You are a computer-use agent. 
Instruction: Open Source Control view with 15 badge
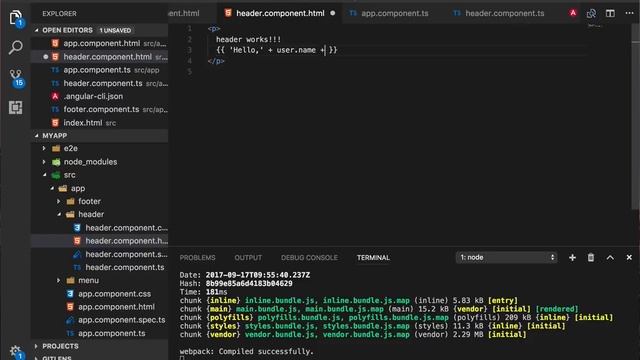tap(16, 78)
